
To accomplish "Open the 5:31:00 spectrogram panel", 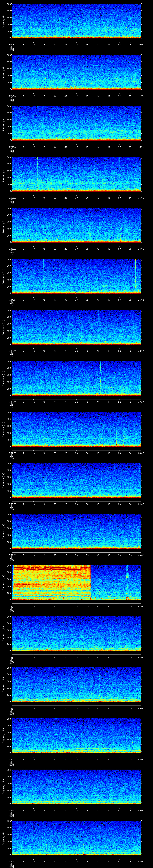I will coord(76,123).
